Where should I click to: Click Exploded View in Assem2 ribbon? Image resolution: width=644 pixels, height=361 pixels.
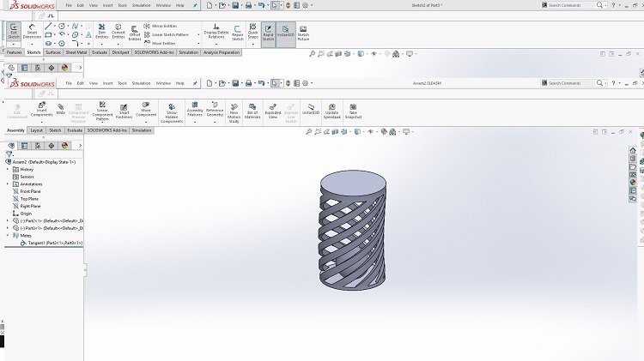273,111
